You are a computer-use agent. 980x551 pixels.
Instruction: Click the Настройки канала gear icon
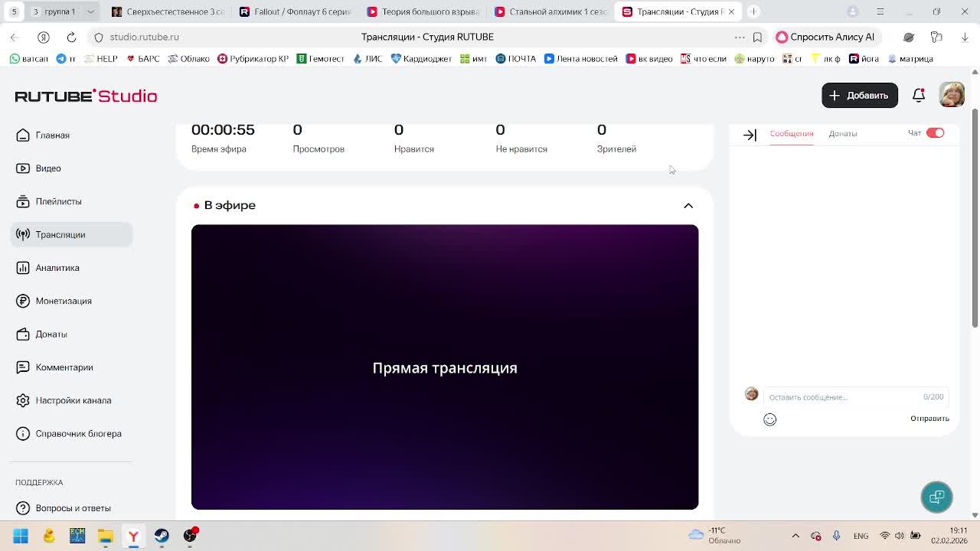pyautogui.click(x=23, y=400)
